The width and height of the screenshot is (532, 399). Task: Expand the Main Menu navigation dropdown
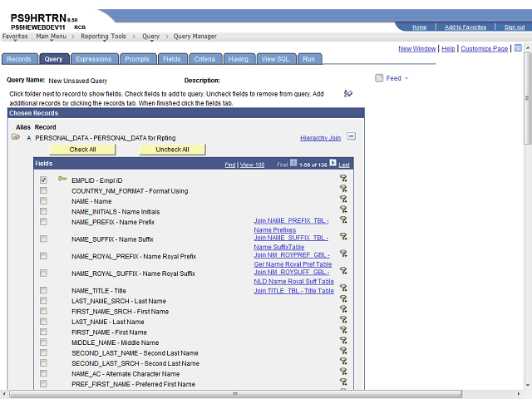[52, 37]
